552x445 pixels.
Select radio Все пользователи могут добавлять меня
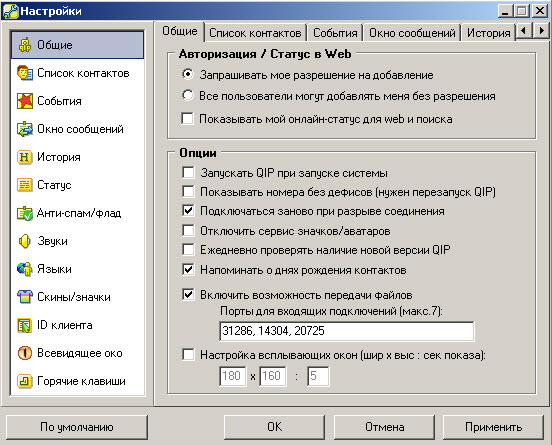(188, 95)
